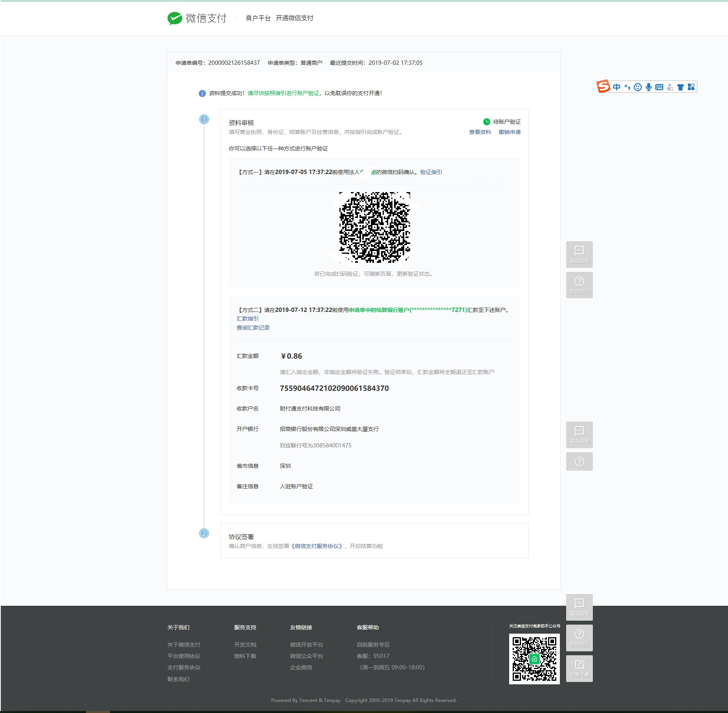Viewport: 728px width, 713px height.
Task: Open the 汇款指引 remittance guide link
Action: [x=248, y=319]
